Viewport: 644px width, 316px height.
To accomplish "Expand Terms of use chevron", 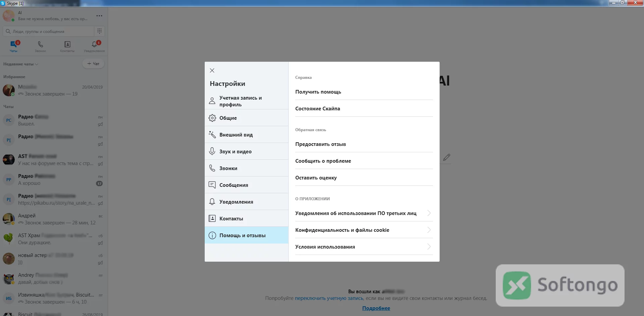I will (429, 247).
